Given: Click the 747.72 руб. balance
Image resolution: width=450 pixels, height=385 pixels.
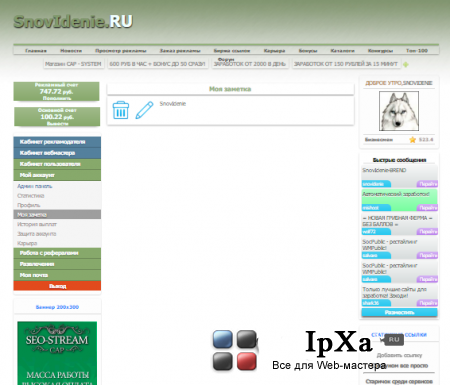Looking at the screenshot, I should click(x=56, y=92).
